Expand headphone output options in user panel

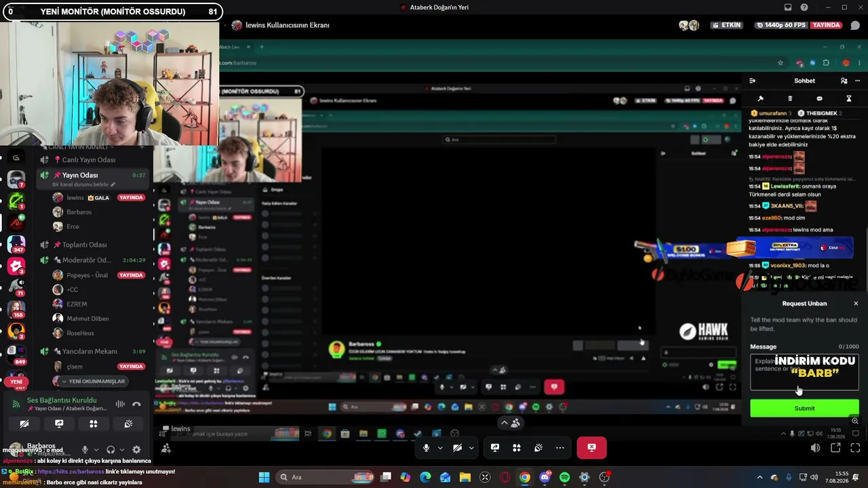(x=121, y=449)
